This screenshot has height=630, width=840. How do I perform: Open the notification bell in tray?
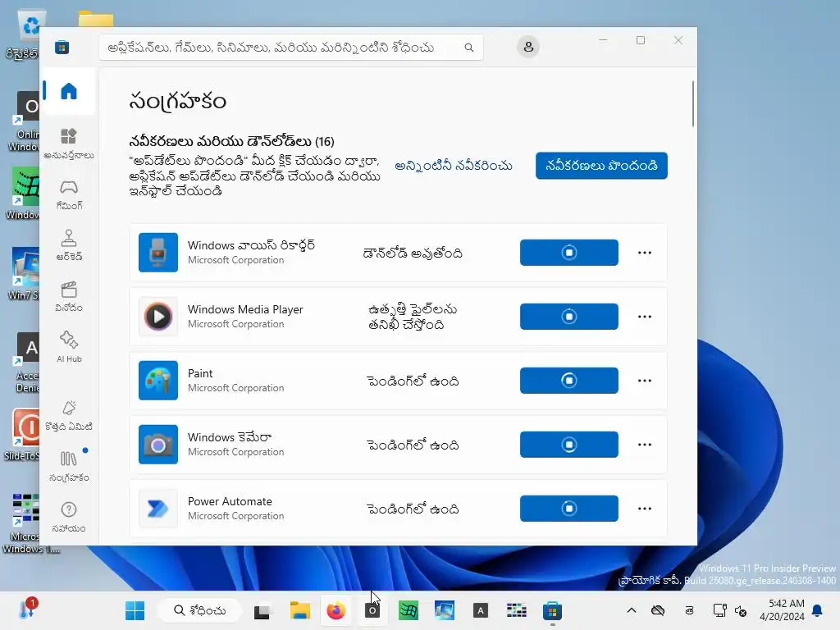click(x=818, y=610)
